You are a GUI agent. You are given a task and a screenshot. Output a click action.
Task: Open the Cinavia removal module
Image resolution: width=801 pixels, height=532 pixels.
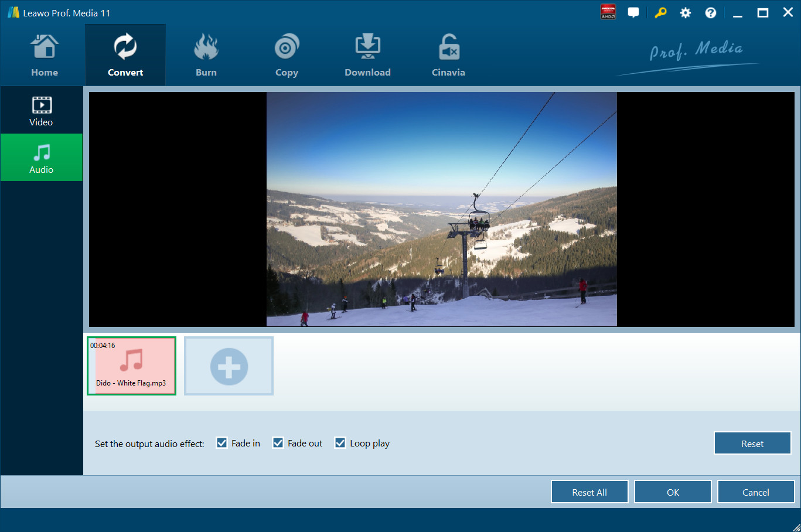click(448, 56)
